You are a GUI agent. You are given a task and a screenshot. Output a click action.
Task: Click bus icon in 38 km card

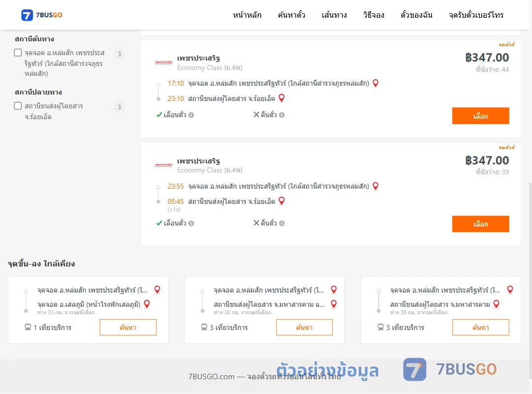click(x=204, y=327)
